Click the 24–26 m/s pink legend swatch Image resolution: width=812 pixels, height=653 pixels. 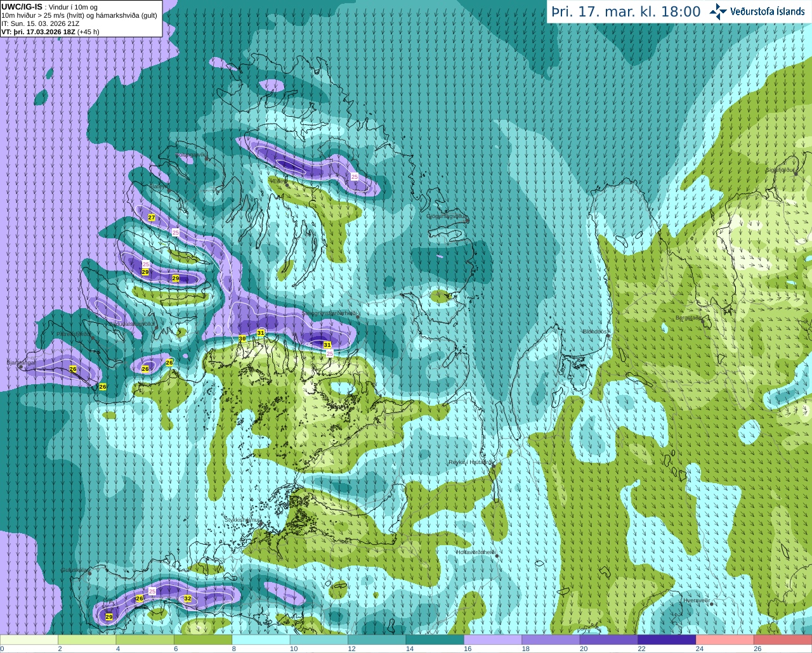[724, 640]
